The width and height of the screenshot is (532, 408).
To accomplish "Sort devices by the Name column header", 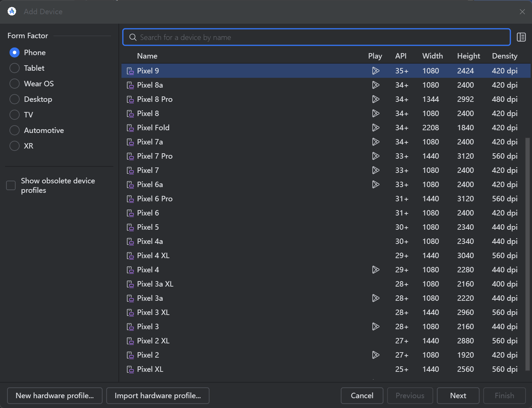I will point(147,56).
